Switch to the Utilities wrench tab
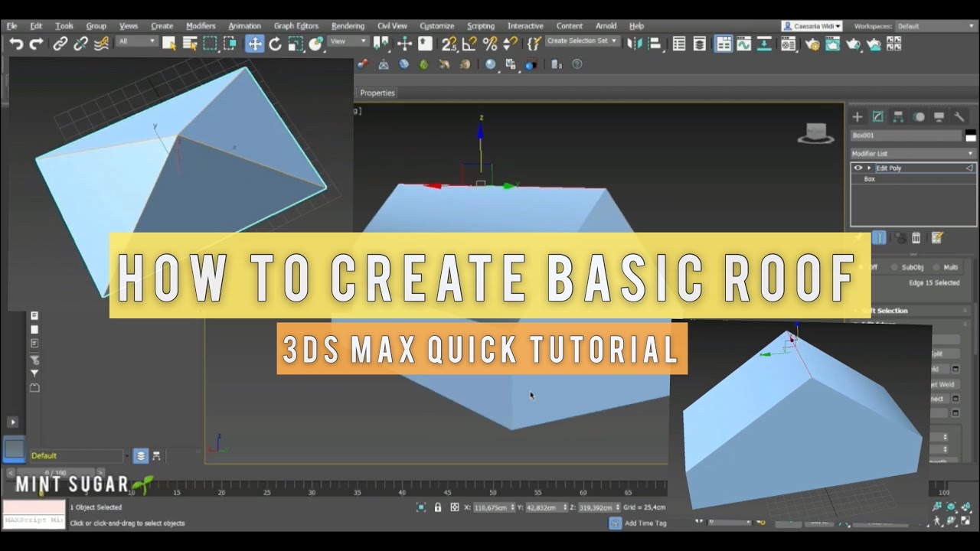 pyautogui.click(x=959, y=116)
